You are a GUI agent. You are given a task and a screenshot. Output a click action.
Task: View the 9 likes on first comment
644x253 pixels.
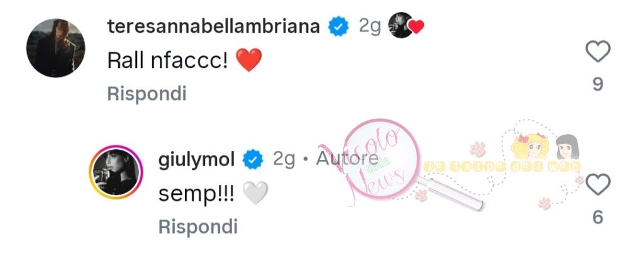tap(598, 84)
